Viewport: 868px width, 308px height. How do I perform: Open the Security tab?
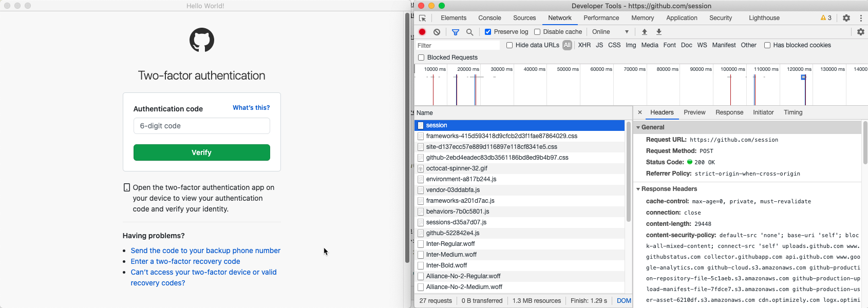(x=721, y=18)
